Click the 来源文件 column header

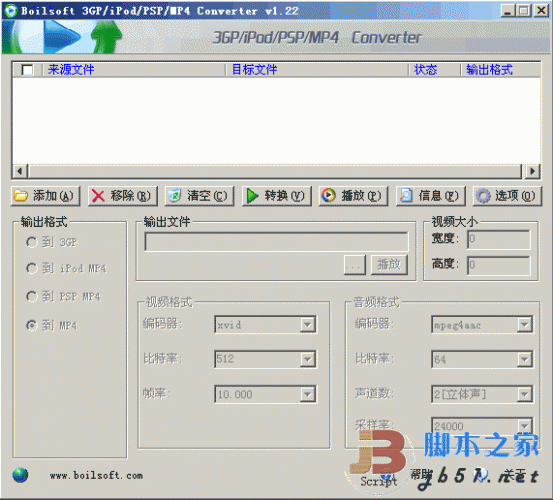(134, 70)
